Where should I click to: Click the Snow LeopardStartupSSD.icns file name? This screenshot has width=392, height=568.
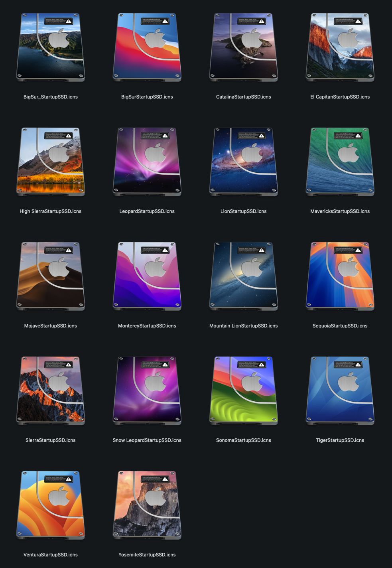pyautogui.click(x=147, y=440)
